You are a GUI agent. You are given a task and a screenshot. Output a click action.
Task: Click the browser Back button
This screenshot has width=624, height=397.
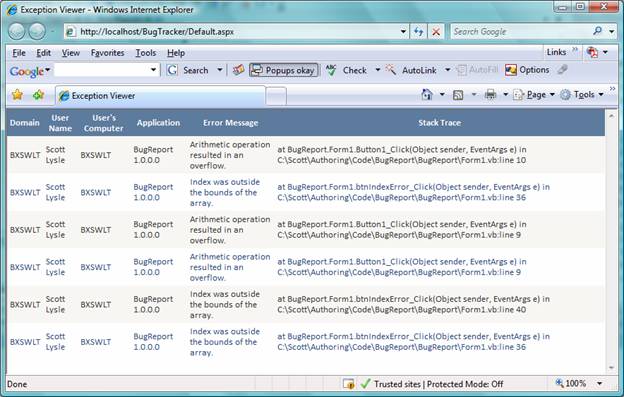click(16, 31)
